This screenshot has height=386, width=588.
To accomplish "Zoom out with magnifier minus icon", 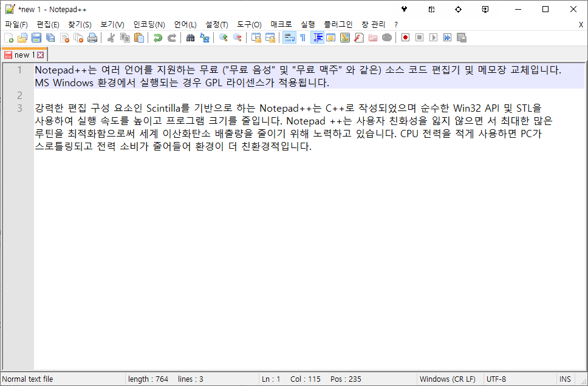I will [x=238, y=38].
